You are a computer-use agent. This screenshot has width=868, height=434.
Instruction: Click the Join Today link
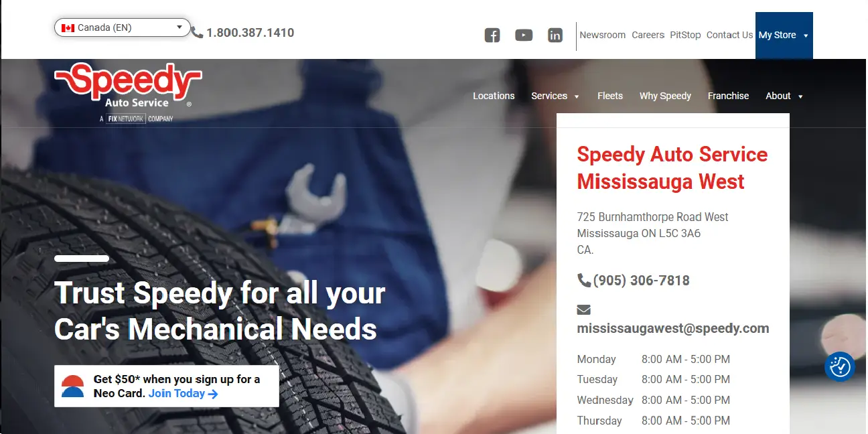[x=184, y=393]
